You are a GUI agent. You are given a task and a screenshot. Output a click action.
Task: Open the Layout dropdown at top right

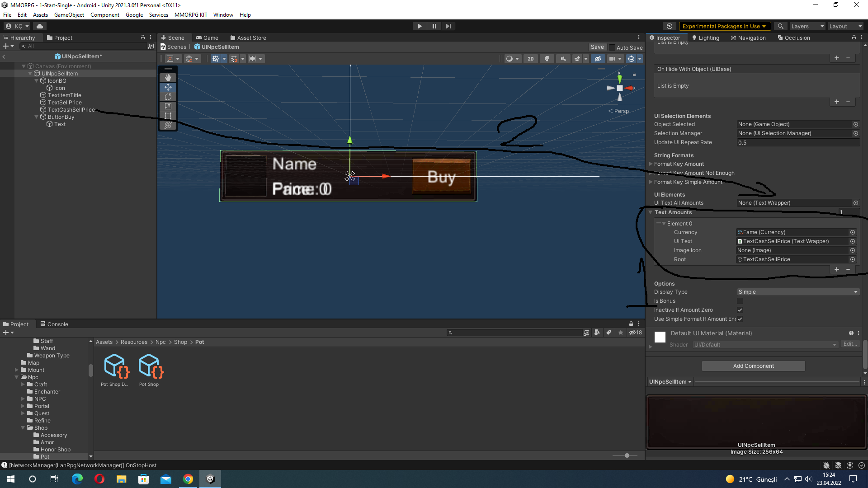[x=845, y=26]
